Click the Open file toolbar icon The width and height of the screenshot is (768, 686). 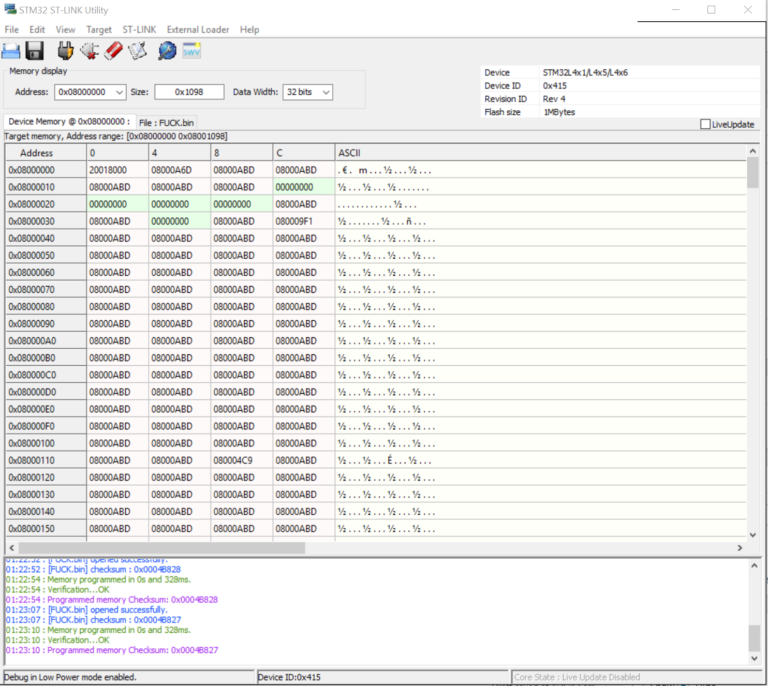[11, 51]
